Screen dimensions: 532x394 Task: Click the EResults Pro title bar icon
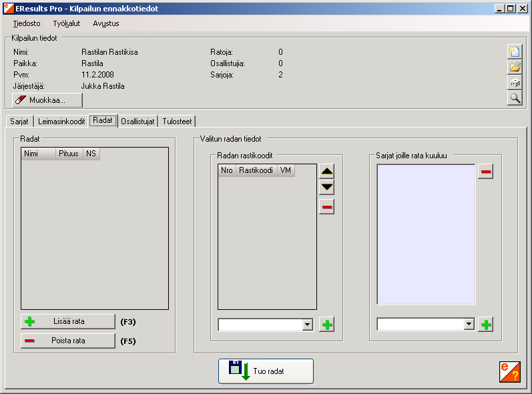(9, 9)
